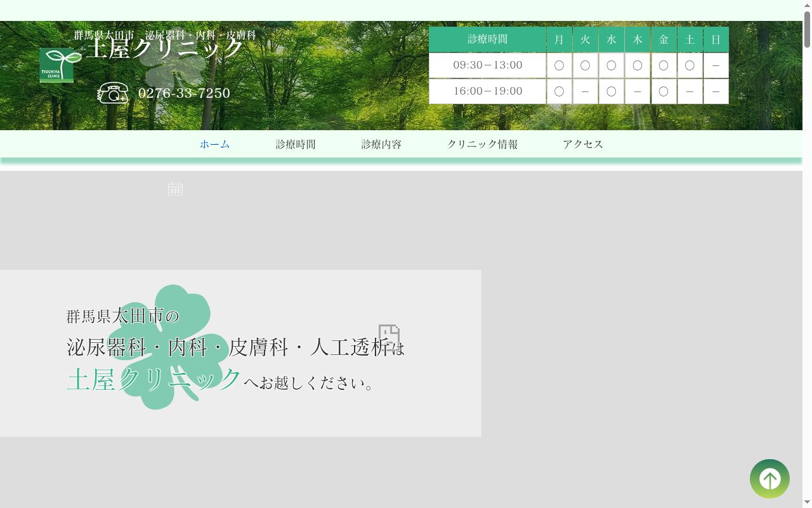Click the phone number 0276-33-7250
The image size is (812, 508).
point(184,93)
